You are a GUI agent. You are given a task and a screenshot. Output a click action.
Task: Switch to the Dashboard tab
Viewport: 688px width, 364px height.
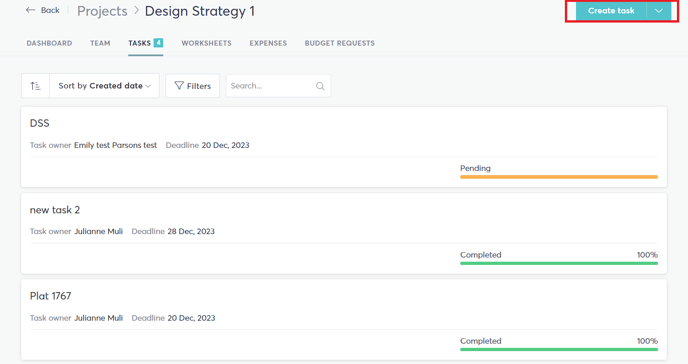click(49, 43)
